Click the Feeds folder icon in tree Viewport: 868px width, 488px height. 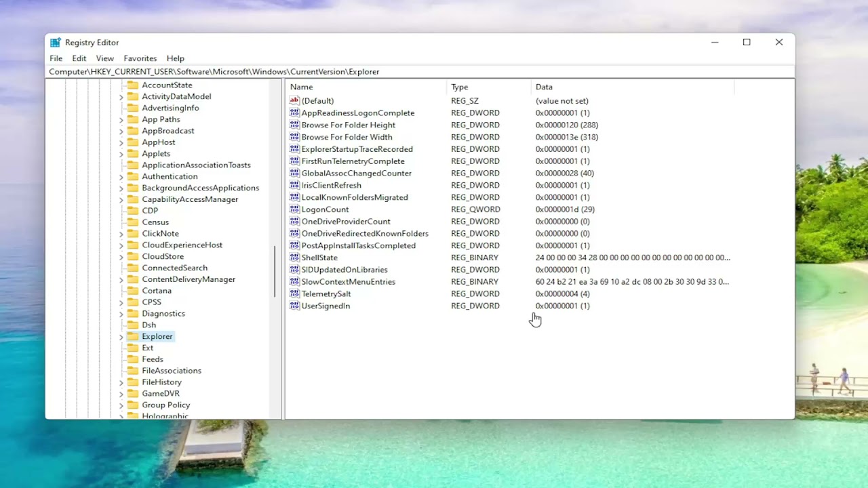click(x=133, y=359)
